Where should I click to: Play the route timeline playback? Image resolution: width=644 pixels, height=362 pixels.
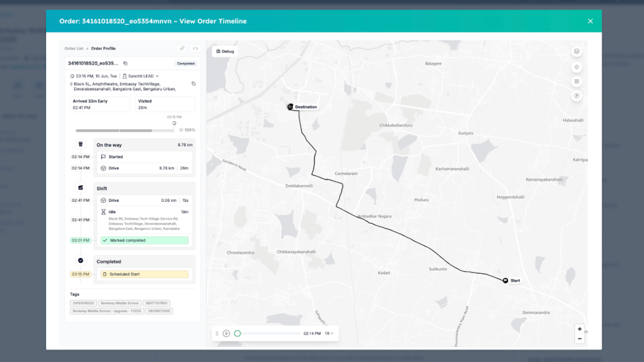(x=226, y=333)
